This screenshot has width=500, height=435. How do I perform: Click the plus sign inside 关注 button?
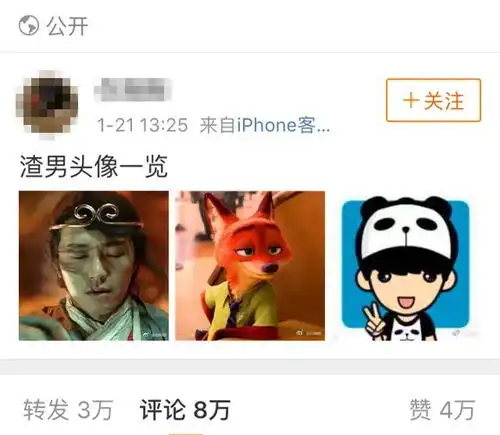(411, 100)
